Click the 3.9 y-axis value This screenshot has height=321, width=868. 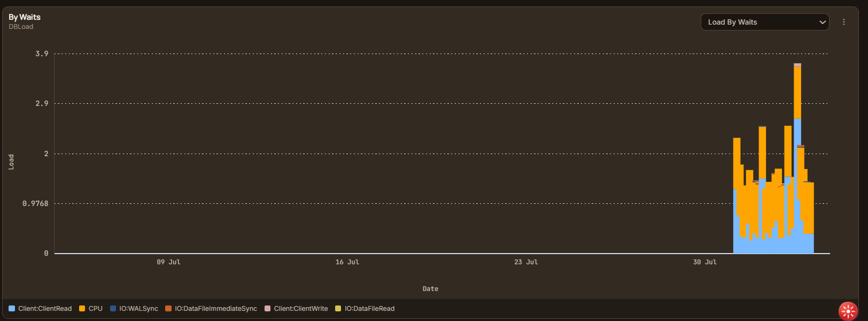coord(42,53)
